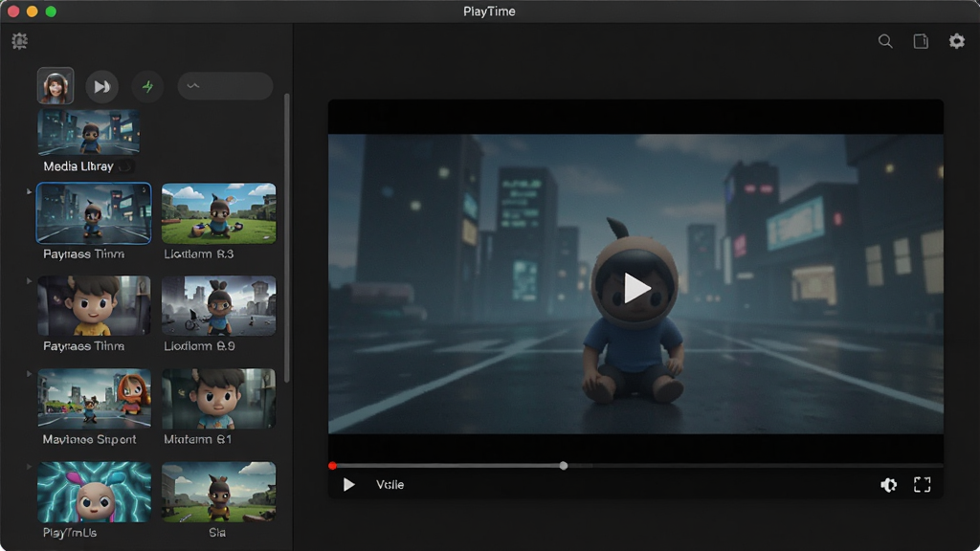Click the gray handle on the video progress bar
The image size is (980, 551).
pos(564,466)
